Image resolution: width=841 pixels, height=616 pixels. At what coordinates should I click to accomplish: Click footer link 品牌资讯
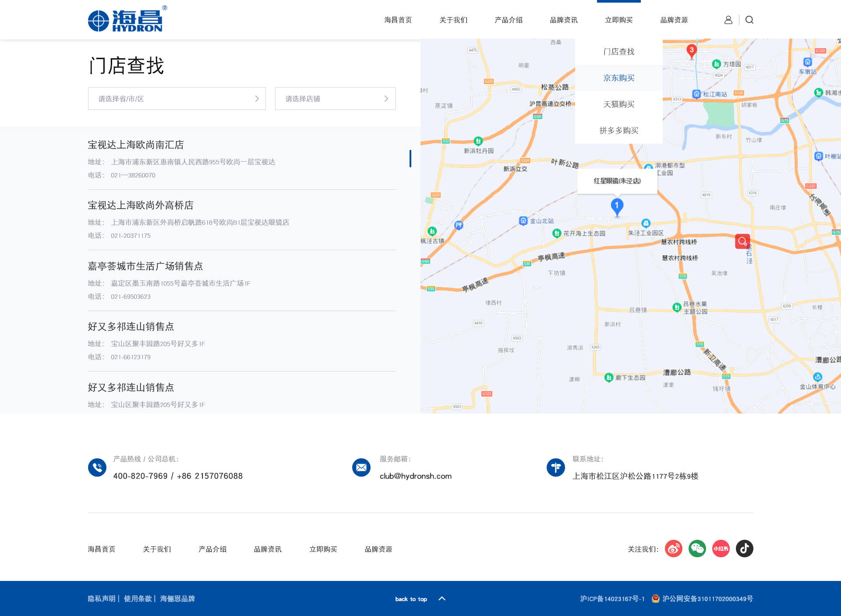point(268,549)
